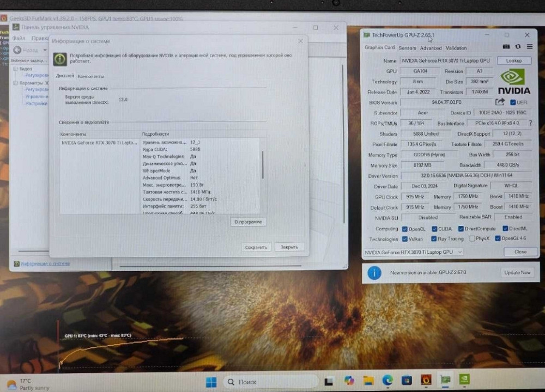545x392 pixels.
Task: Open File Explorer from the taskbar
Action: (x=368, y=380)
